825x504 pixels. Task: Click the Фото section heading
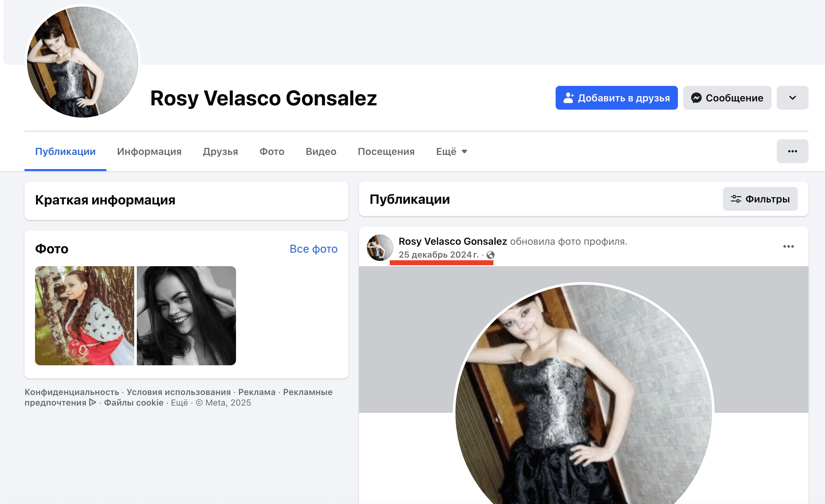pos(52,249)
